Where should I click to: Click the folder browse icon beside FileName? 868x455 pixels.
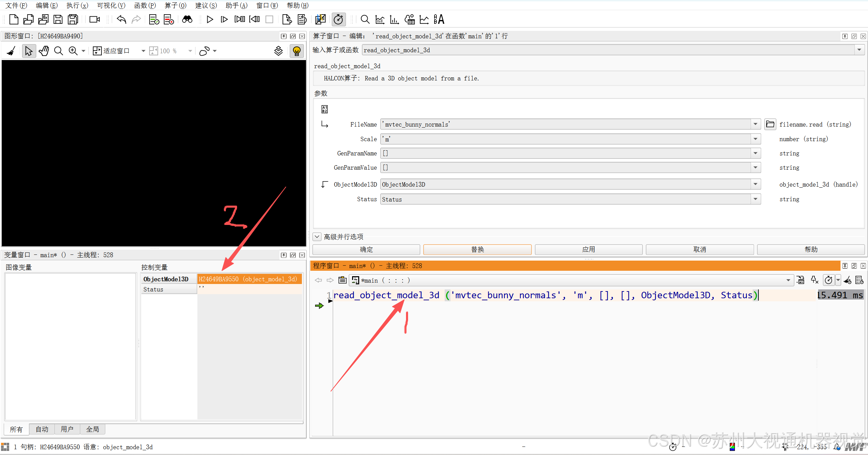point(770,125)
